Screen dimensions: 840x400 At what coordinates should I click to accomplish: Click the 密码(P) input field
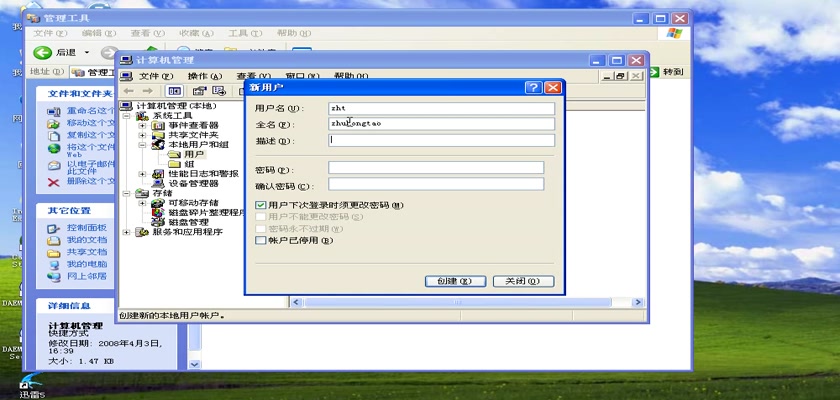point(436,168)
